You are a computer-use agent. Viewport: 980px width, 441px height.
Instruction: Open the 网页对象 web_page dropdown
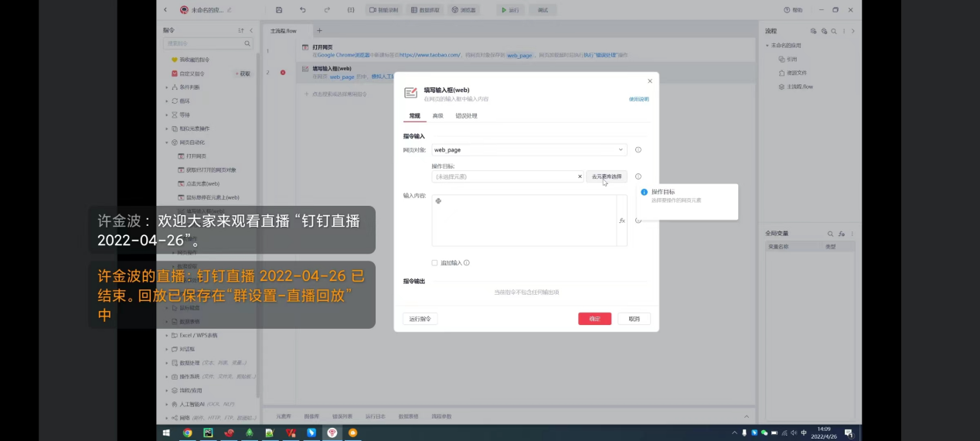[529, 150]
